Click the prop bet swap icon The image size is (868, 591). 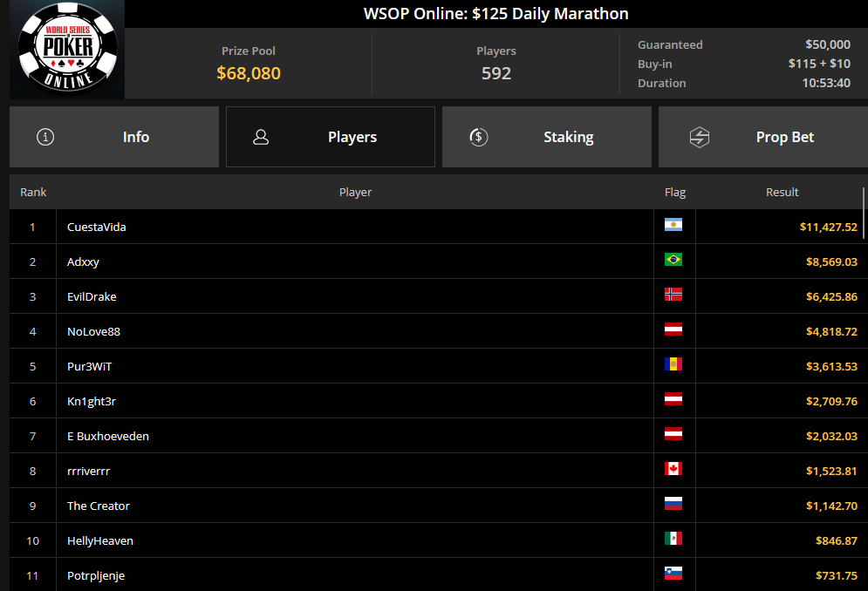[x=700, y=137]
